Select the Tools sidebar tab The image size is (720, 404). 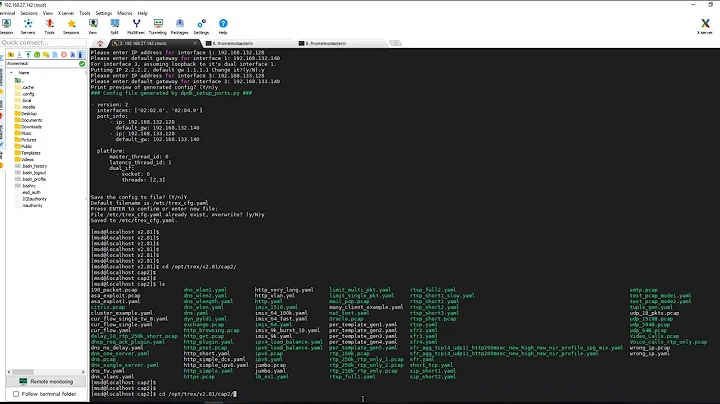pos(2,106)
